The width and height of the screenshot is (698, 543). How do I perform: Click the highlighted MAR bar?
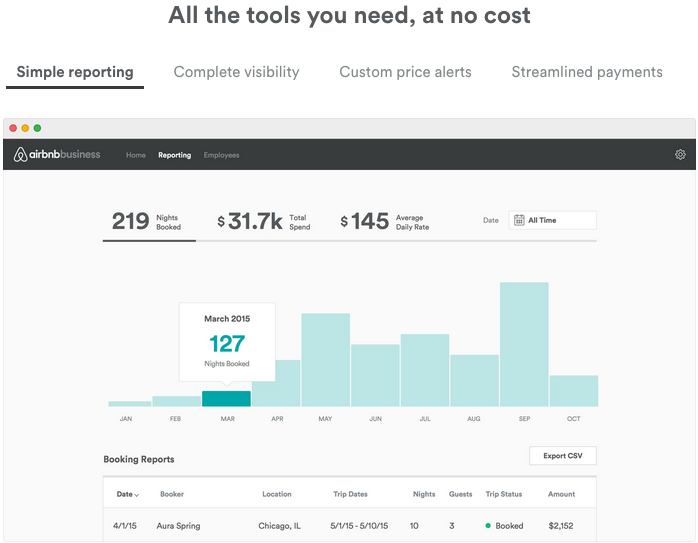coord(226,399)
